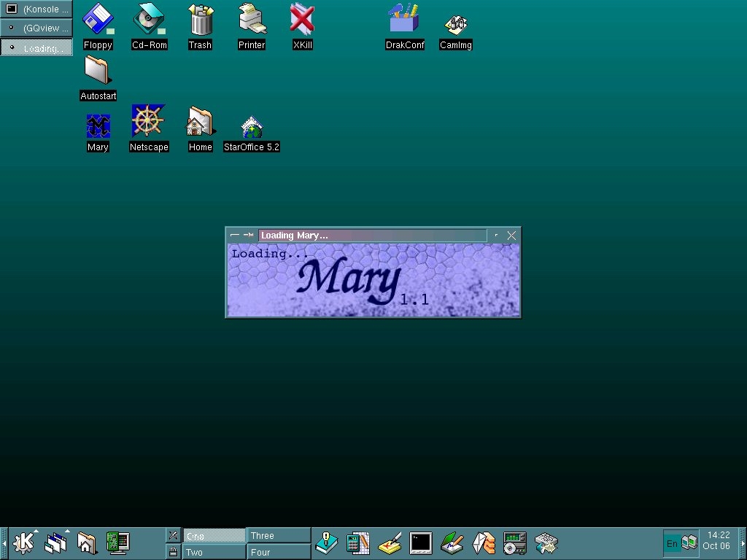This screenshot has height=560, width=747.
Task: Launch Netscape from the desktop
Action: tap(148, 121)
